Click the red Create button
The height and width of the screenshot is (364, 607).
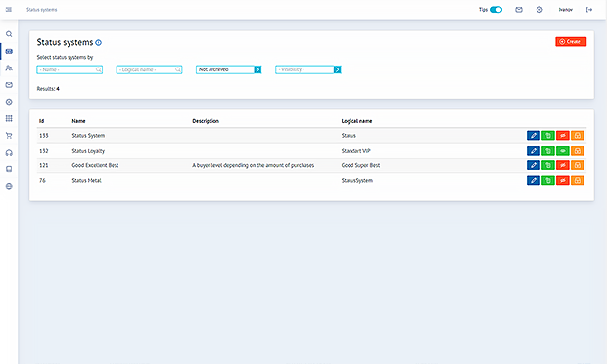click(571, 42)
